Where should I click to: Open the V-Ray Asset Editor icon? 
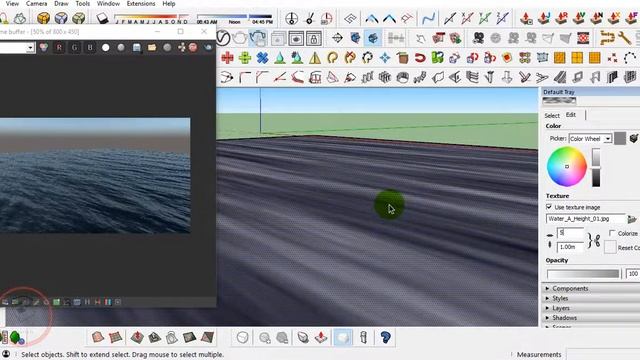222,38
